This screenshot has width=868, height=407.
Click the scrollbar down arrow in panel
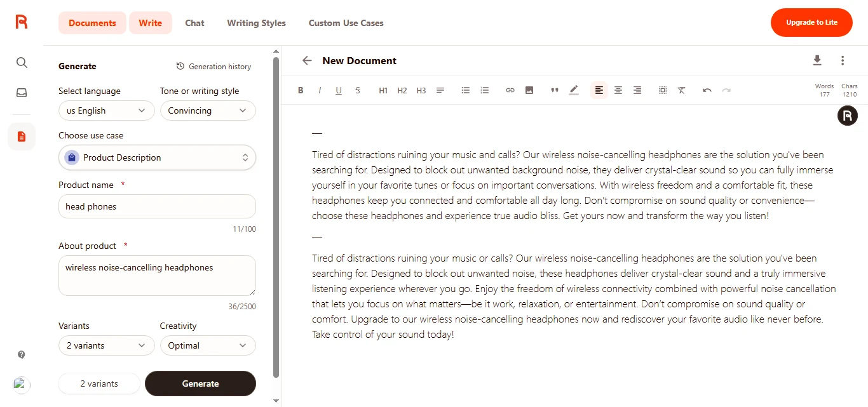pos(276,401)
